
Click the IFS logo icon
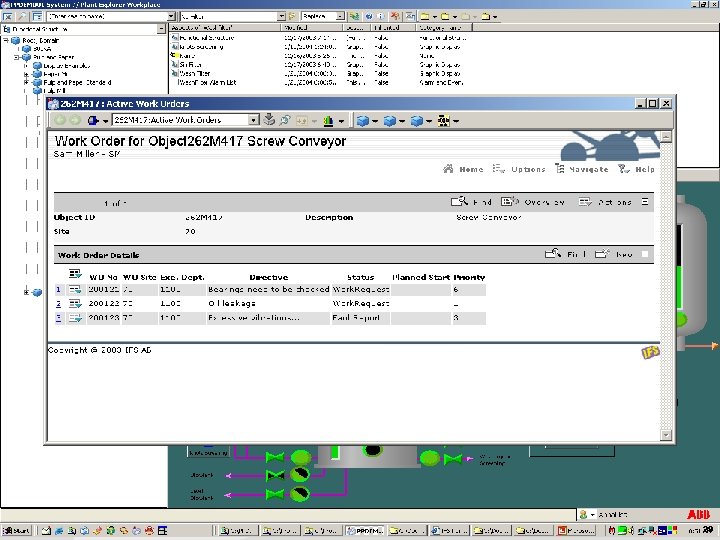(648, 352)
